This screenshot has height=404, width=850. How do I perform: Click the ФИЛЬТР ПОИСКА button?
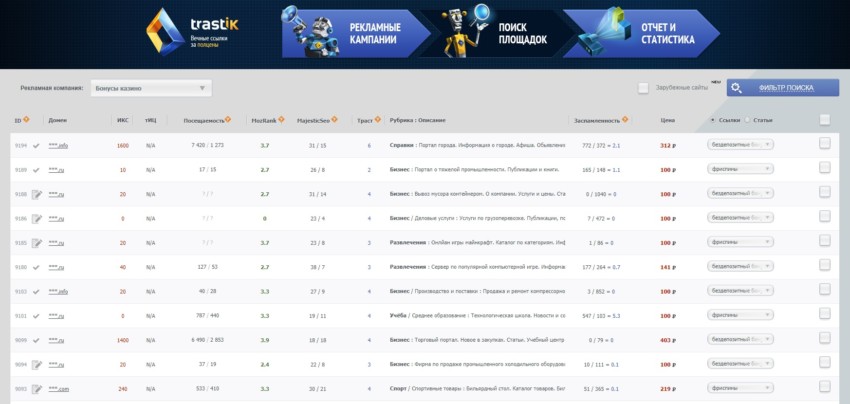click(x=783, y=88)
